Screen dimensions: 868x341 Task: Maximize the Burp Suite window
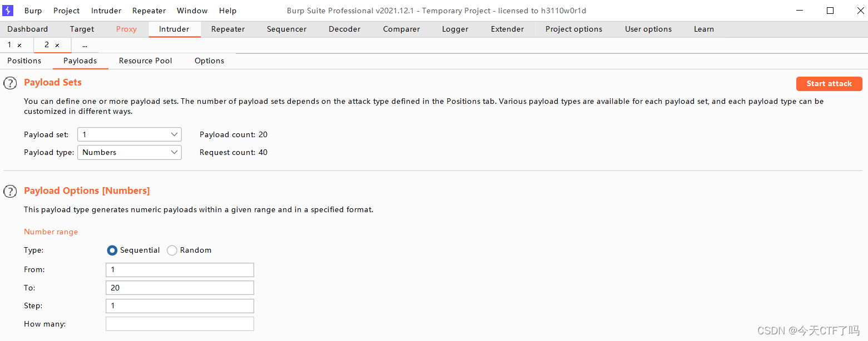(x=830, y=11)
